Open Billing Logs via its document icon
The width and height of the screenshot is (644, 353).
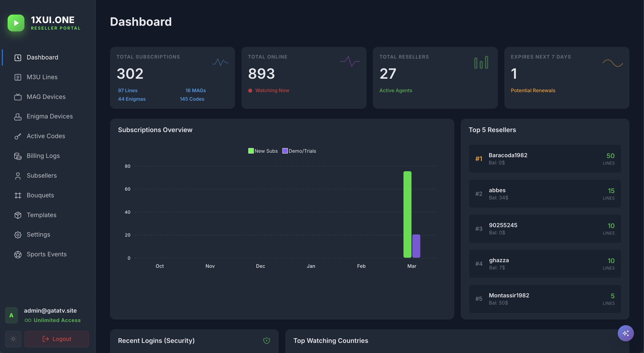pyautogui.click(x=17, y=156)
